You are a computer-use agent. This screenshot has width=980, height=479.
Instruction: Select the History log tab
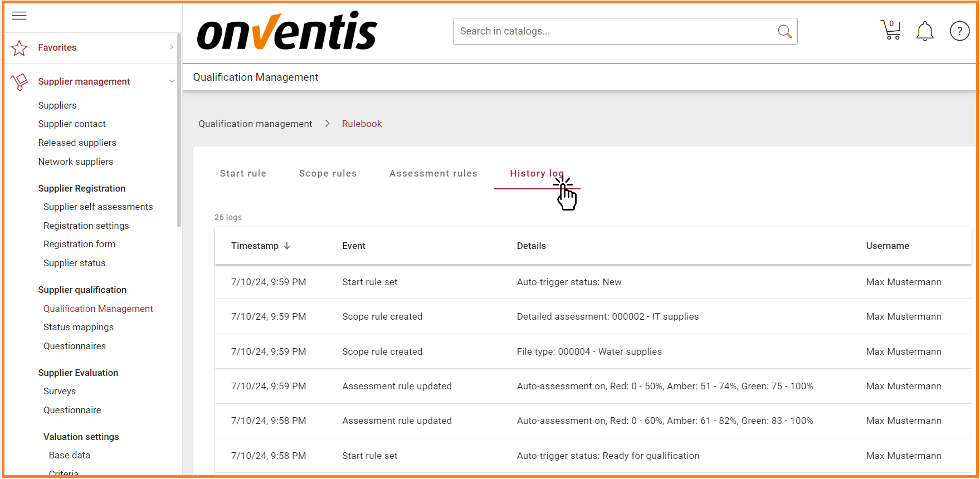[536, 174]
